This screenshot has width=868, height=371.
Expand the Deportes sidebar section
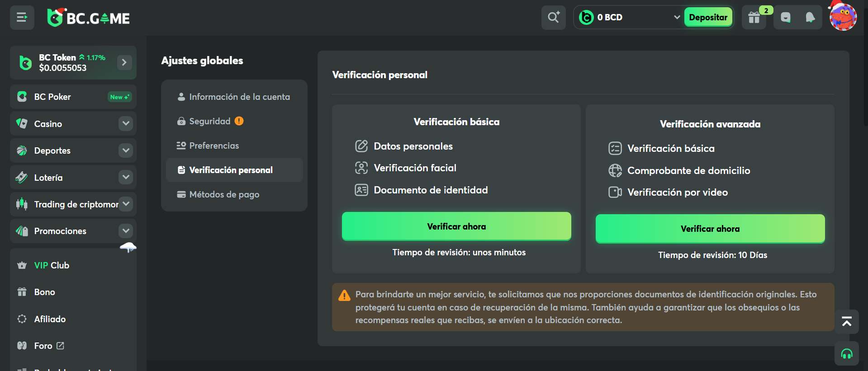126,150
